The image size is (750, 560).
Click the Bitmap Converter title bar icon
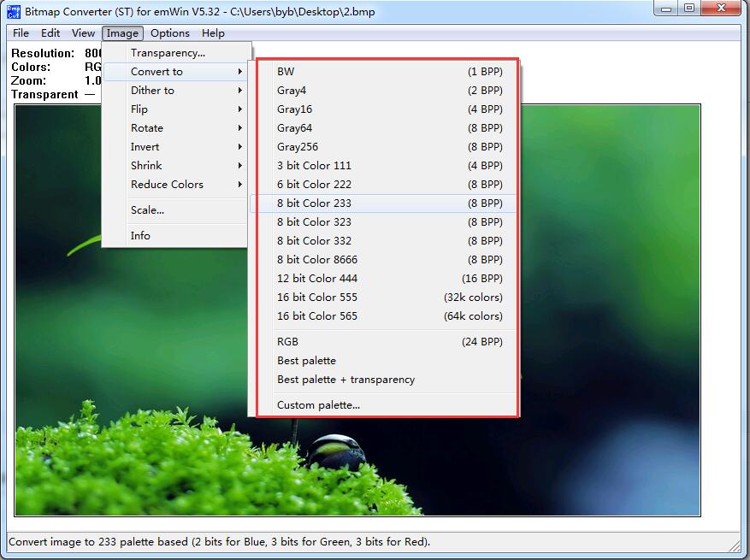point(14,11)
